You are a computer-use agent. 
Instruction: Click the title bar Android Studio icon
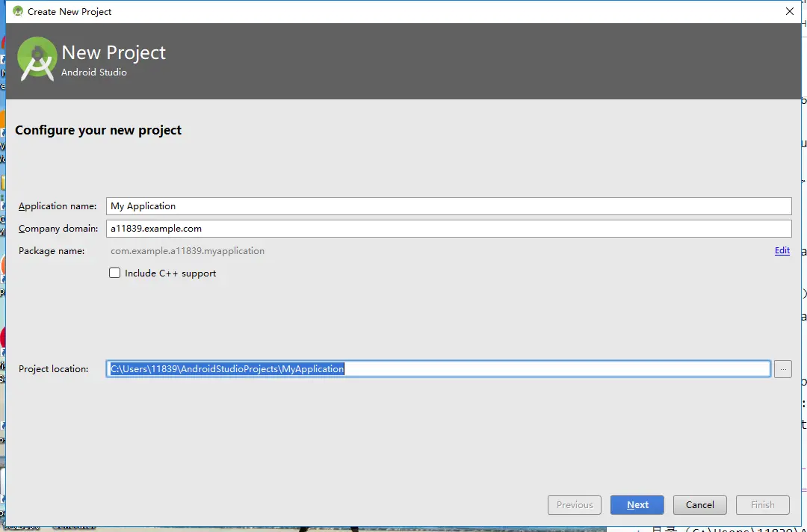[17, 11]
